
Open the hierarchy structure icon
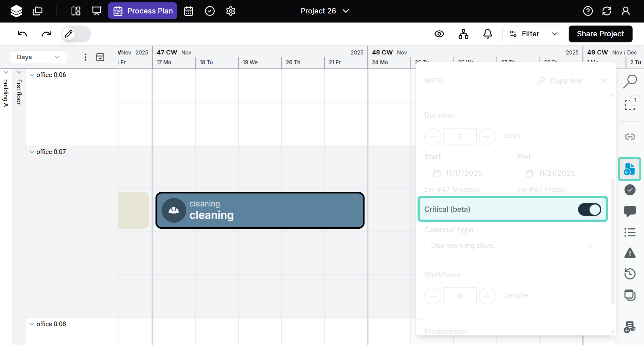click(x=463, y=34)
